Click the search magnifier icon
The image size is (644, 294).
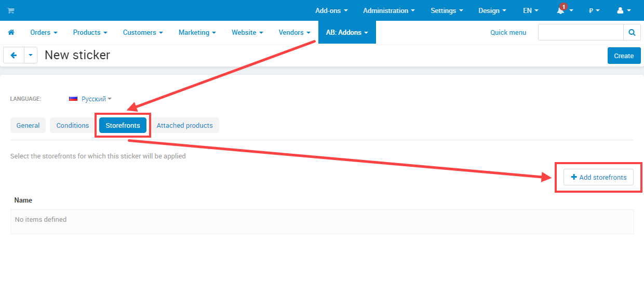tap(632, 32)
